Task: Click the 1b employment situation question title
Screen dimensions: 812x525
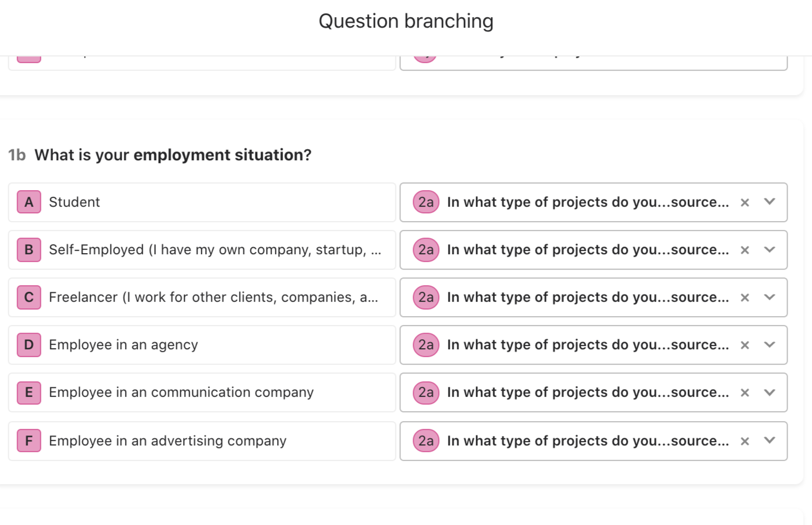Action: point(173,155)
